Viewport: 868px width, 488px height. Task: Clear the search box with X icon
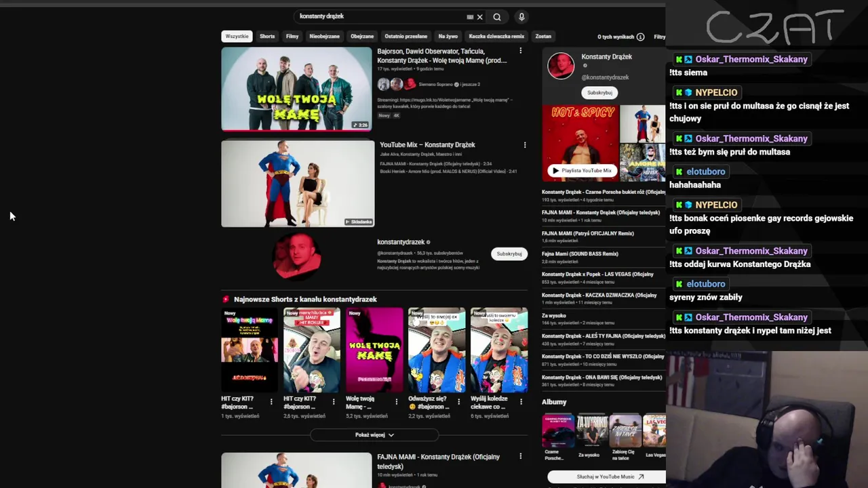479,17
